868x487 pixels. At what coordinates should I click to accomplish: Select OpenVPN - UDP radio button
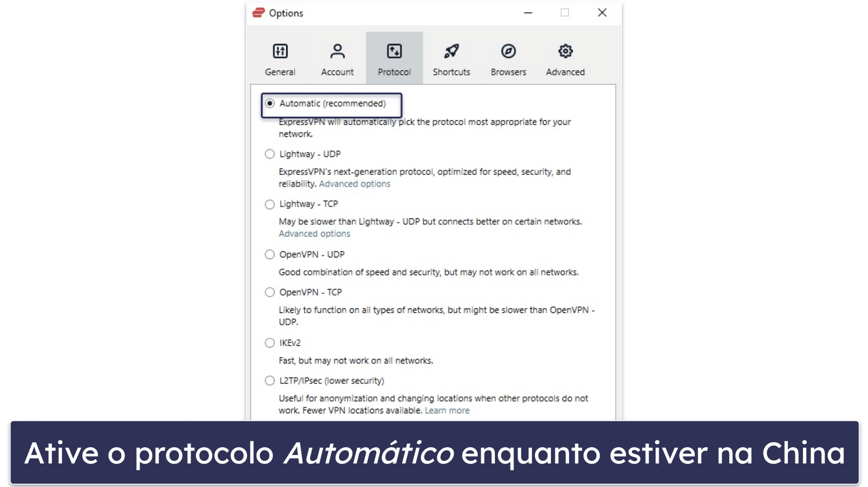click(270, 255)
